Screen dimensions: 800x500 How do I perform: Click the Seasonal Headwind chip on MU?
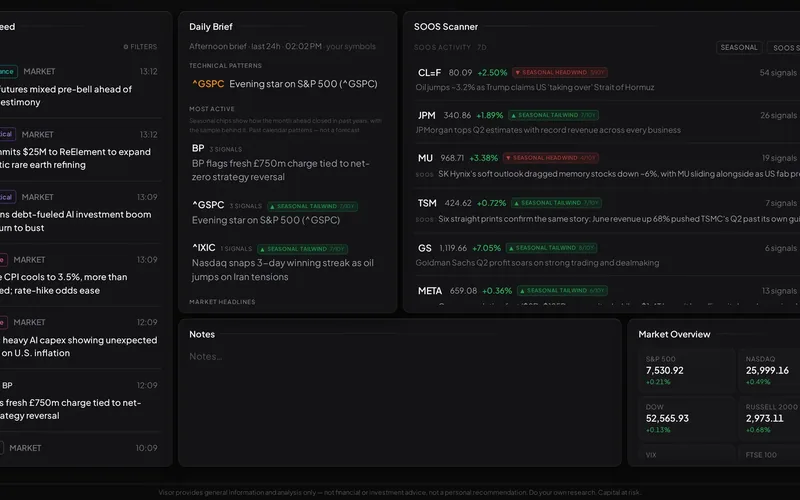551,158
